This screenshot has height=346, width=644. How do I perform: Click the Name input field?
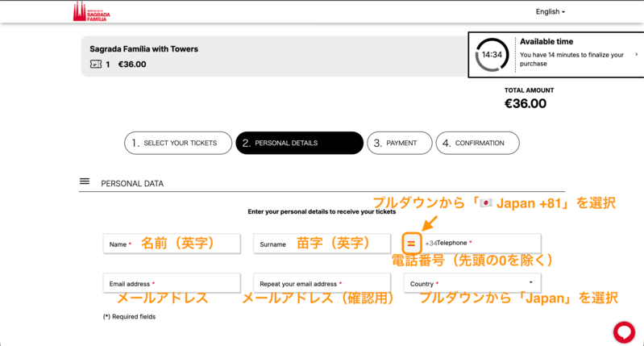pyautogui.click(x=172, y=244)
